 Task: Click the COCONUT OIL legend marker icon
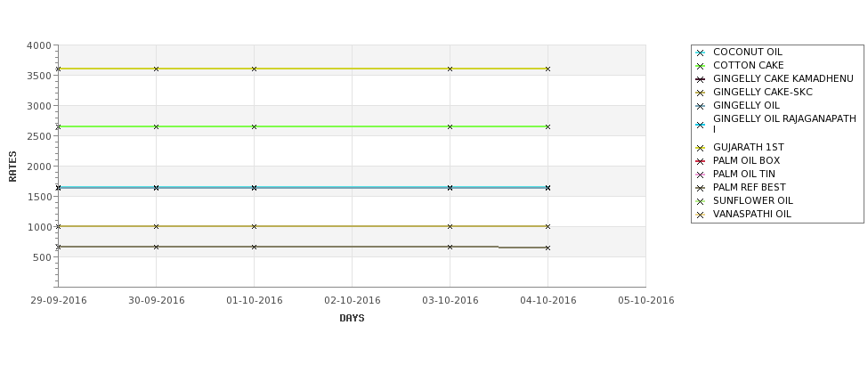pos(700,53)
